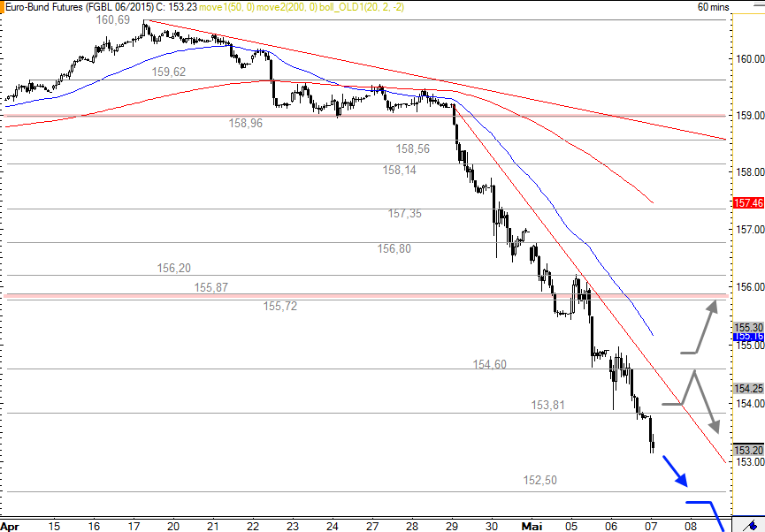
Task: Select the 160,69 high level label
Action: (113, 20)
